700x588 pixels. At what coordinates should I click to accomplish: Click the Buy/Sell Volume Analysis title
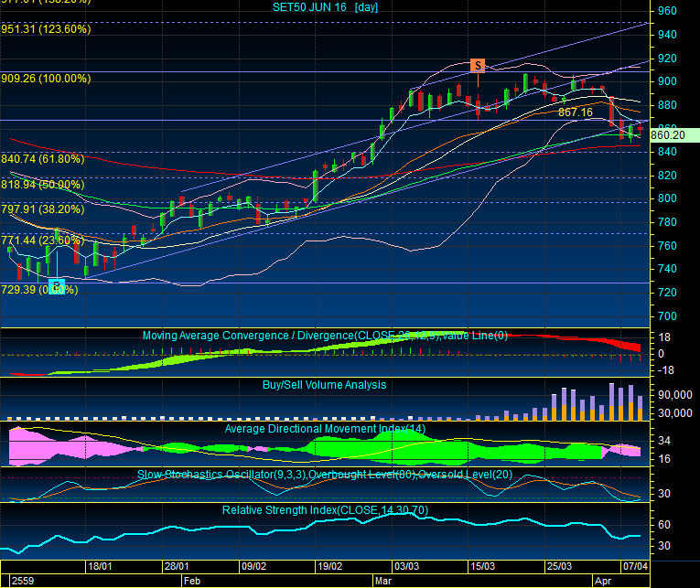324,385
